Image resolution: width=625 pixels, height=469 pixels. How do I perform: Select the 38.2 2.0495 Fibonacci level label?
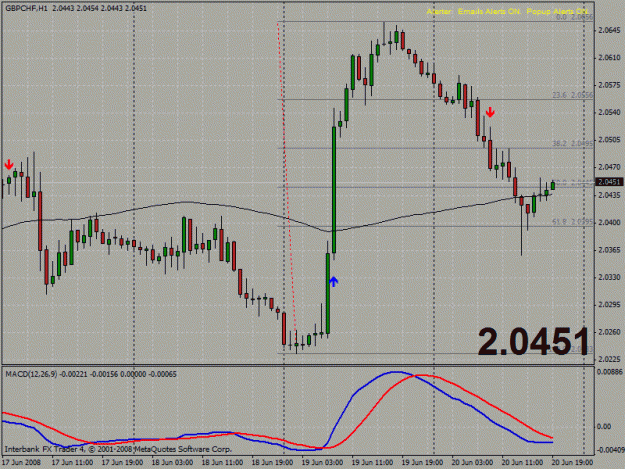tap(572, 143)
